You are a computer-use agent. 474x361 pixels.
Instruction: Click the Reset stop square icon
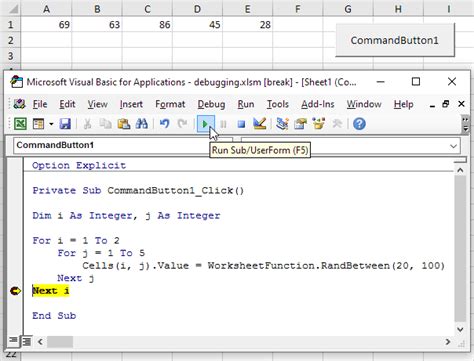tap(241, 124)
